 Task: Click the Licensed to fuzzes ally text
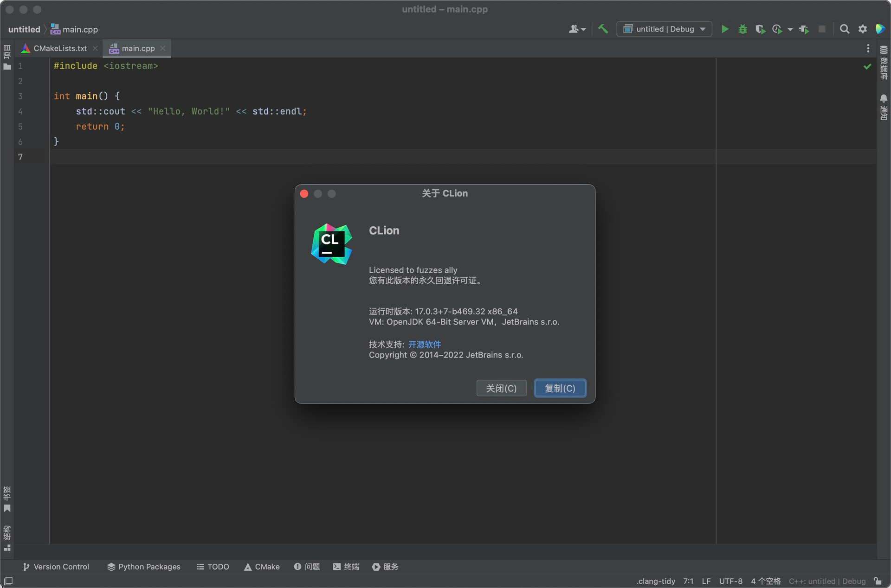pos(413,270)
